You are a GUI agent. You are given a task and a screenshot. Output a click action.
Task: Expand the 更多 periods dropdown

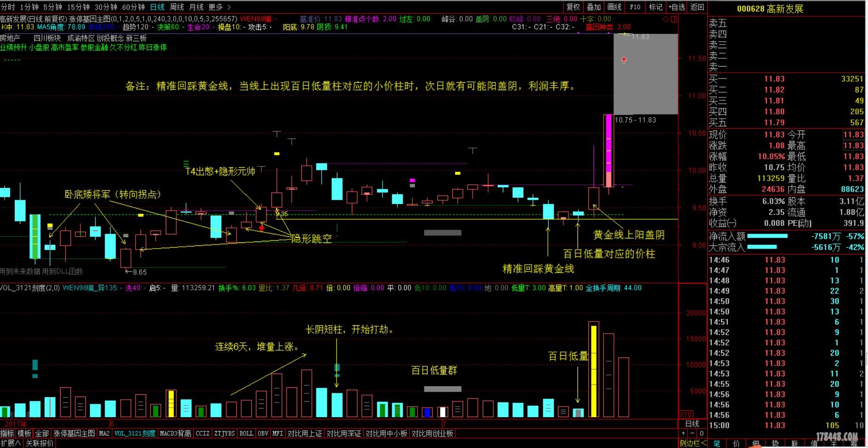tap(219, 7)
